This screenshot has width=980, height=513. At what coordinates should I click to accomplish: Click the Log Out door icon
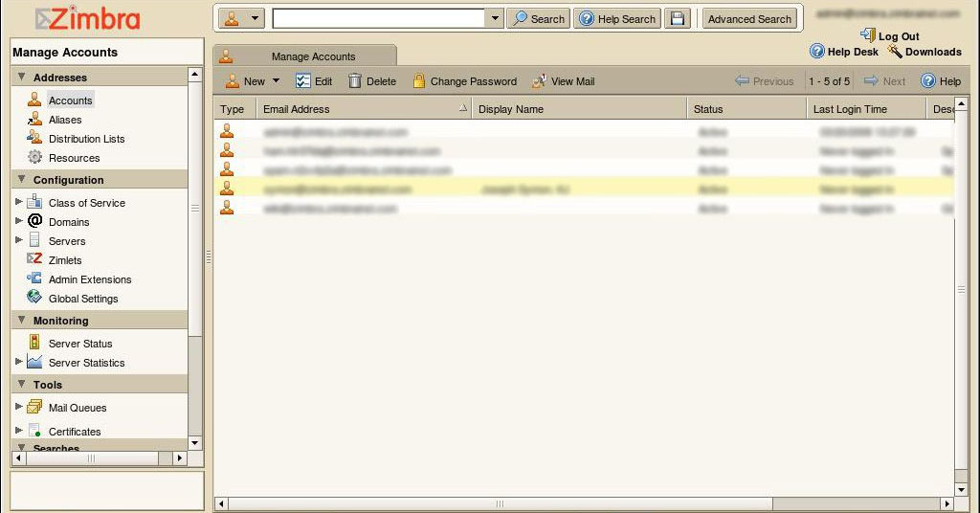(x=867, y=35)
